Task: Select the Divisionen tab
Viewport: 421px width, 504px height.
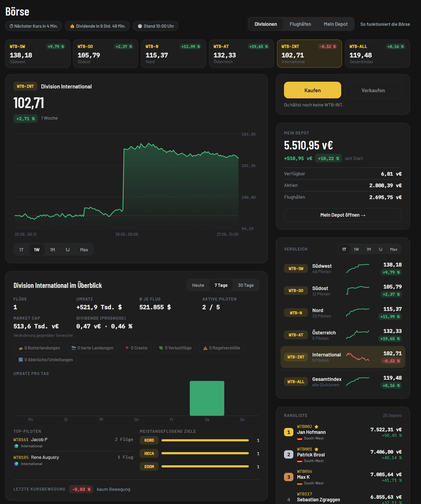Action: coord(266,24)
